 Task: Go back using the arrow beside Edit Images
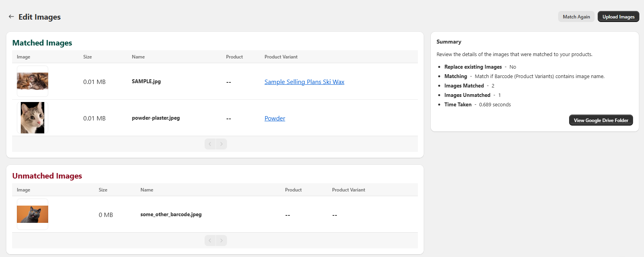[x=11, y=16]
